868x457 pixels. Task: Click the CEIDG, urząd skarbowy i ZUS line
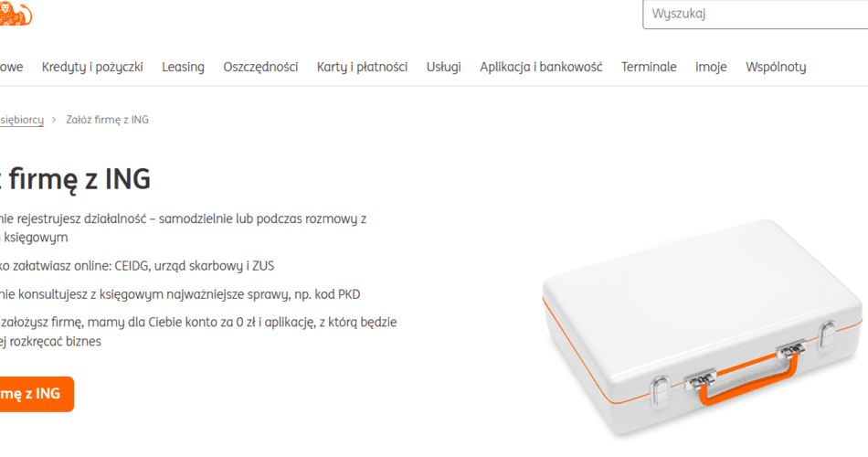(137, 266)
